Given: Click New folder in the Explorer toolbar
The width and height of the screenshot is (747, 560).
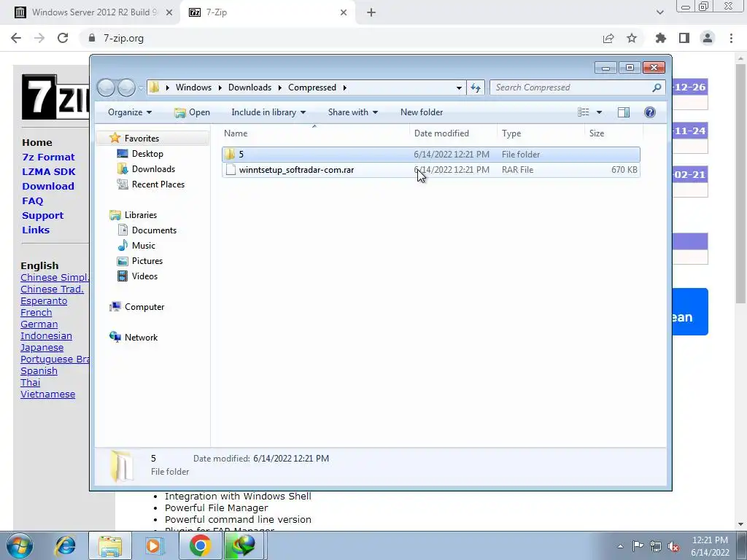Looking at the screenshot, I should (422, 112).
